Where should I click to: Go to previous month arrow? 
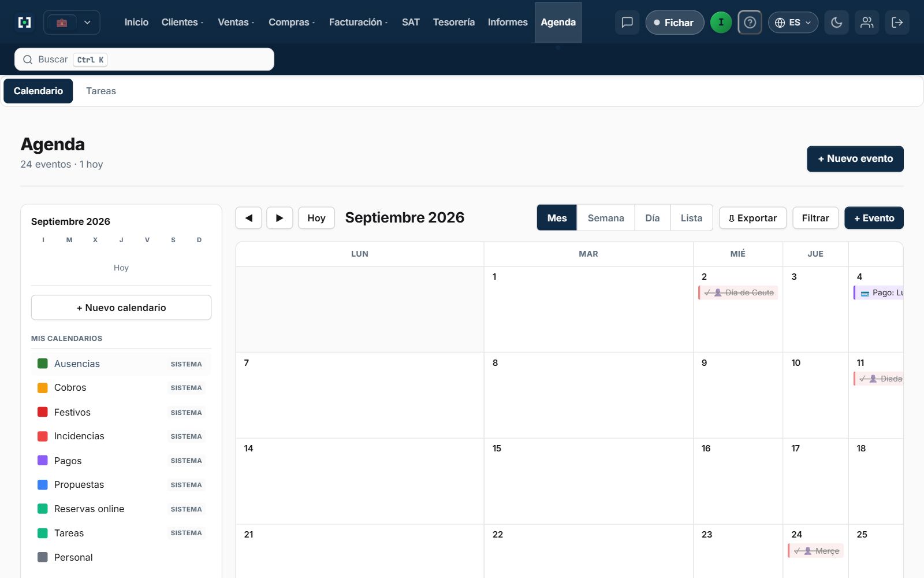(249, 218)
